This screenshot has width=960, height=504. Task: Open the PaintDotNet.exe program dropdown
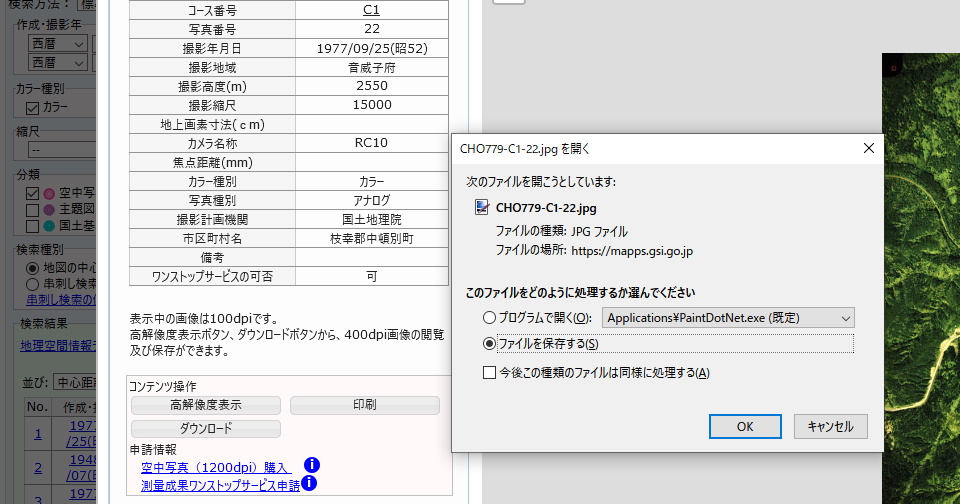(728, 318)
